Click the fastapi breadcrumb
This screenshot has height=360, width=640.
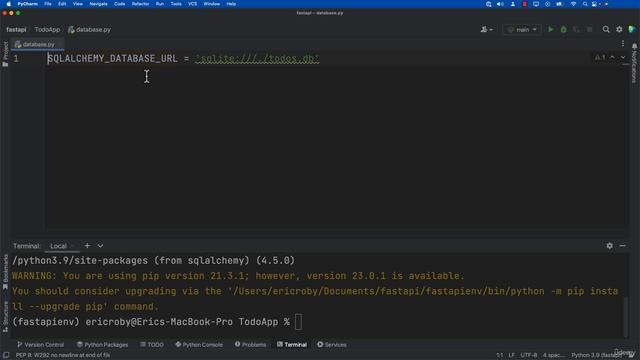(16, 29)
